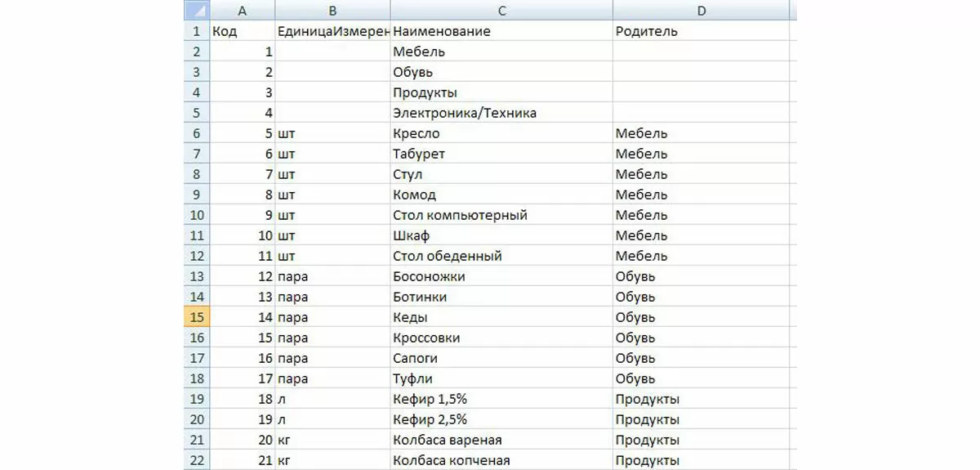Screen dimensions: 980x470
Task: Select the 'Табурет' cell
Action: [501, 154]
